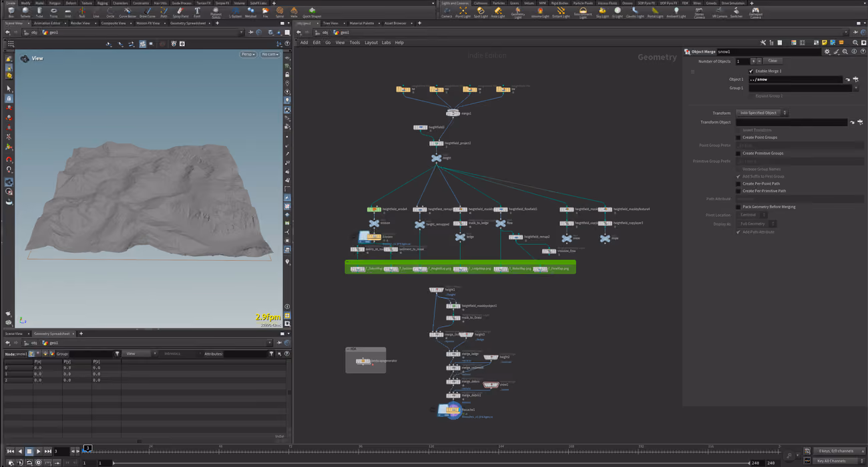Image resolution: width=868 pixels, height=467 pixels.
Task: Enable Create Point Groups checkbox
Action: pos(738,137)
